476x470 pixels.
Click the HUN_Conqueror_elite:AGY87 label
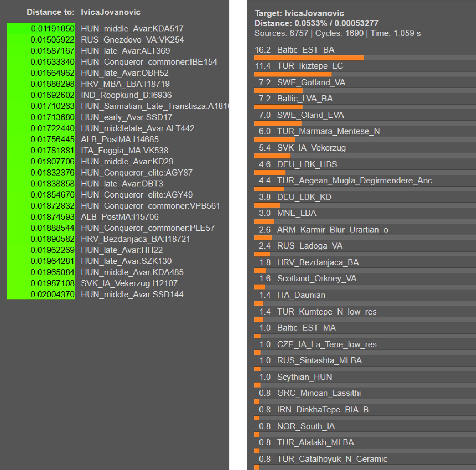(x=137, y=173)
